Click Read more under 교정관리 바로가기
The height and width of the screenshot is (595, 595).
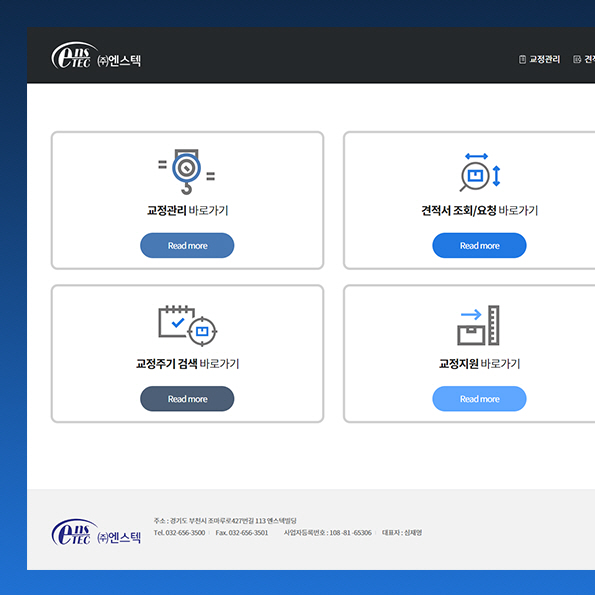pos(187,246)
